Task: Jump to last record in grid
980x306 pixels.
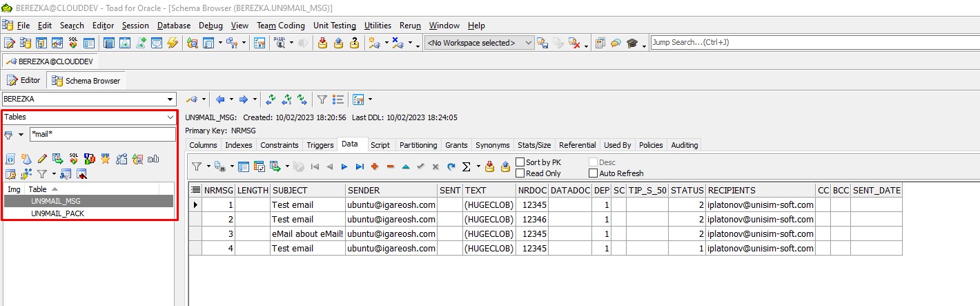Action: 360,166
